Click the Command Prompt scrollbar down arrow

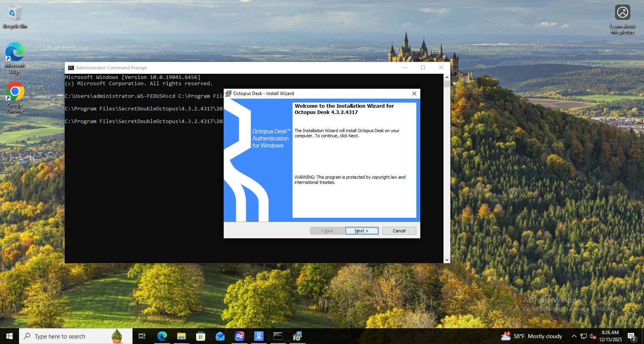447,260
